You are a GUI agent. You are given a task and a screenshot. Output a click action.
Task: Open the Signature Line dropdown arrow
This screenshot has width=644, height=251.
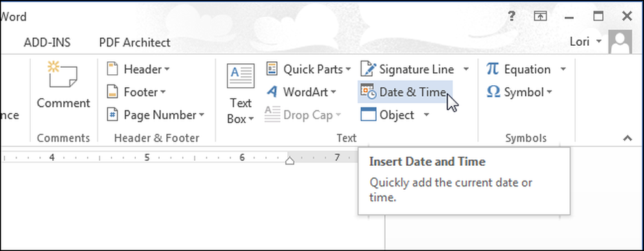point(466,69)
